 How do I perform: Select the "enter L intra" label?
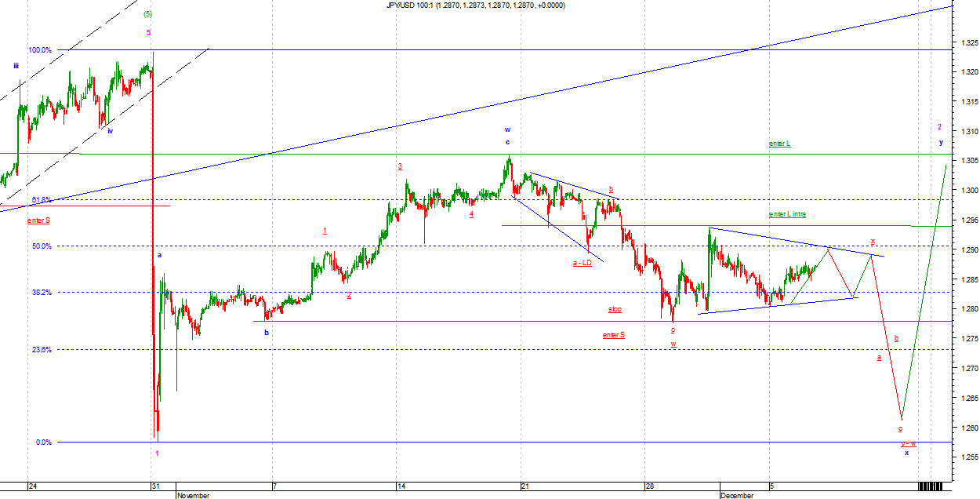coord(787,214)
